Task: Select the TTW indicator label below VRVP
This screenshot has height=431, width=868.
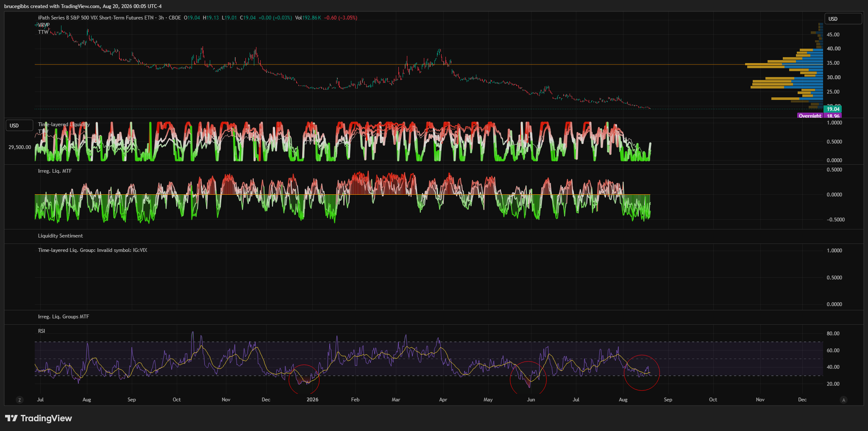Action: [x=43, y=32]
